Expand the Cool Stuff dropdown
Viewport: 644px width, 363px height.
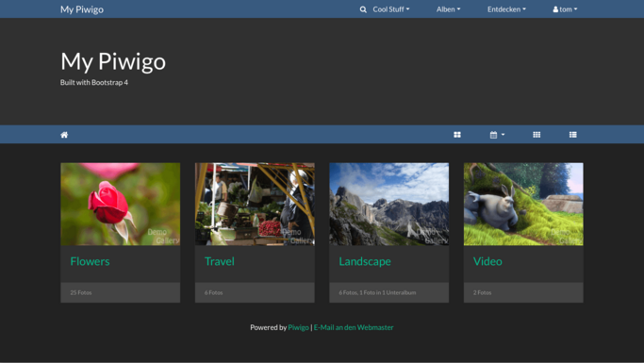coord(391,9)
